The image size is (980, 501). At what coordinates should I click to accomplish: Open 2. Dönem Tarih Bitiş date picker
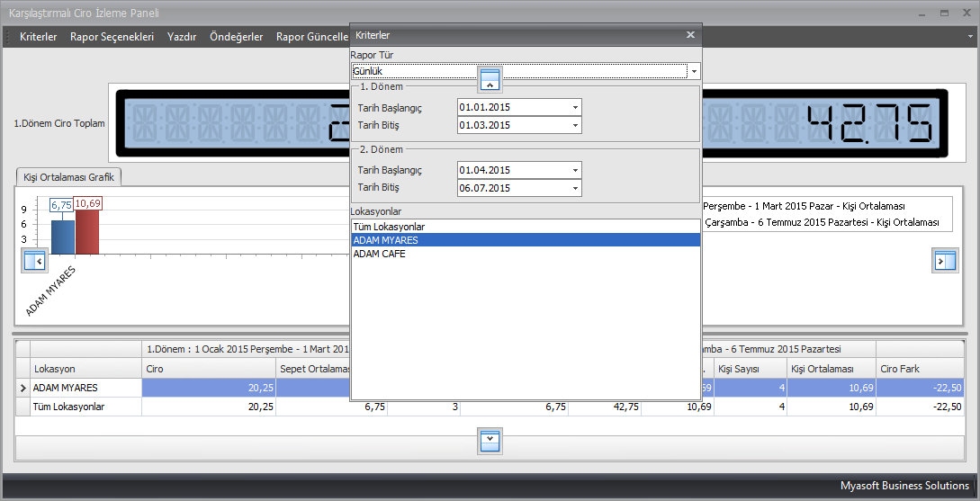tap(575, 188)
